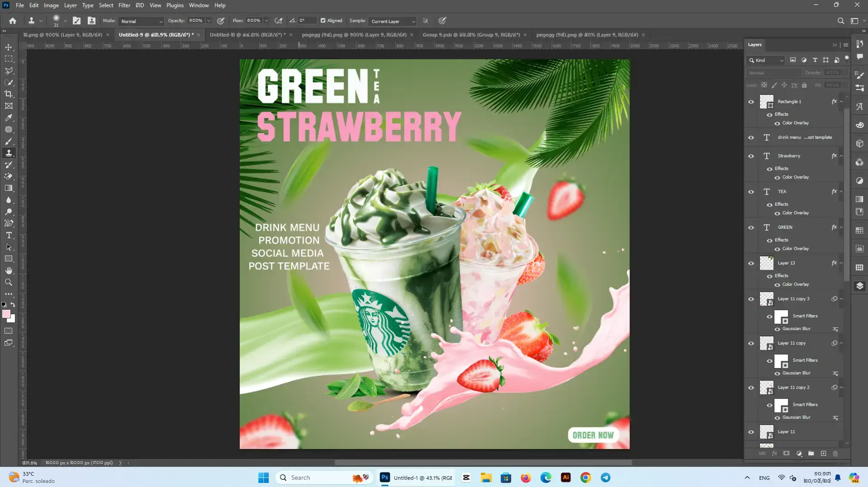Click the fx button at panel bottom

coord(774,454)
